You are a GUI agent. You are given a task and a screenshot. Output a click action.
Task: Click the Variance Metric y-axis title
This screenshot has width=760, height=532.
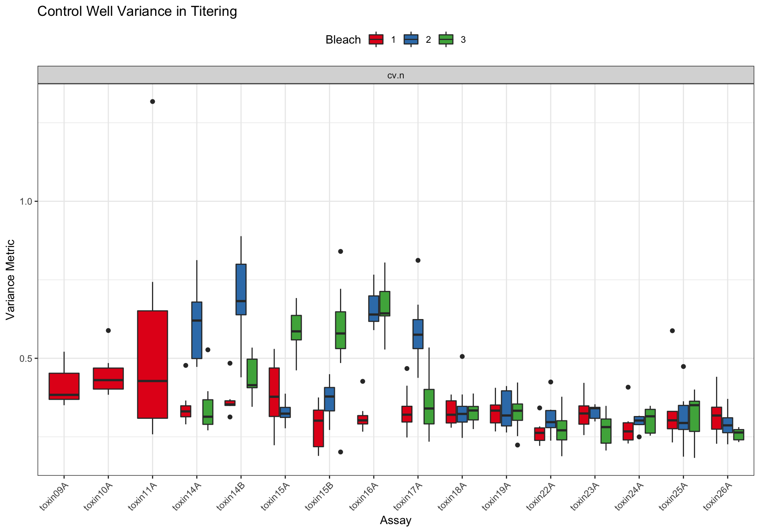coord(10,279)
